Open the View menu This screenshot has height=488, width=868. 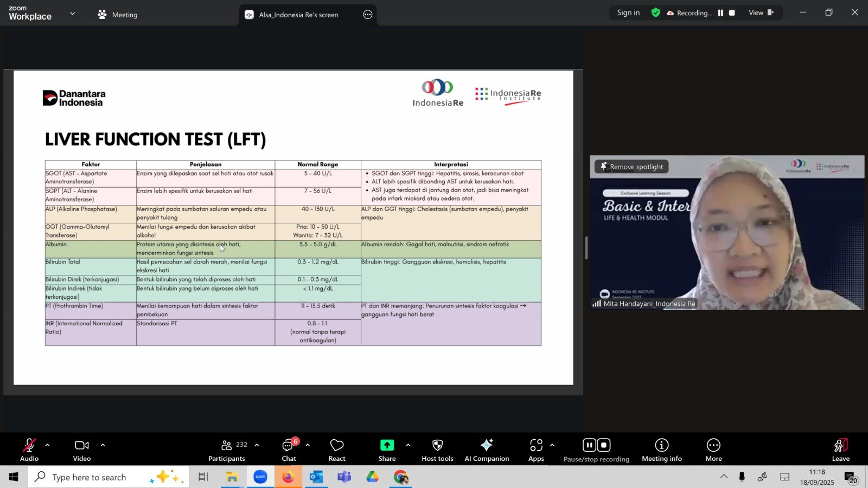click(761, 13)
